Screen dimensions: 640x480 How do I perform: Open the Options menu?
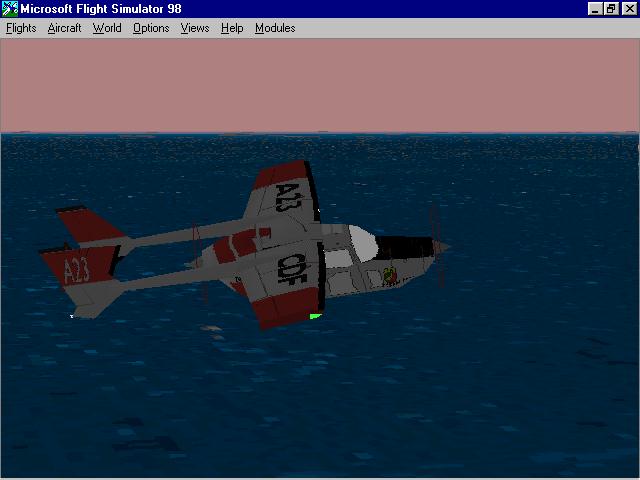(x=151, y=28)
